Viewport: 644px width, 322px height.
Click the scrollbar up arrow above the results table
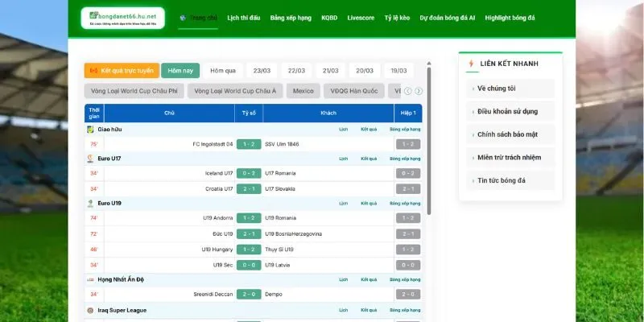click(x=429, y=64)
